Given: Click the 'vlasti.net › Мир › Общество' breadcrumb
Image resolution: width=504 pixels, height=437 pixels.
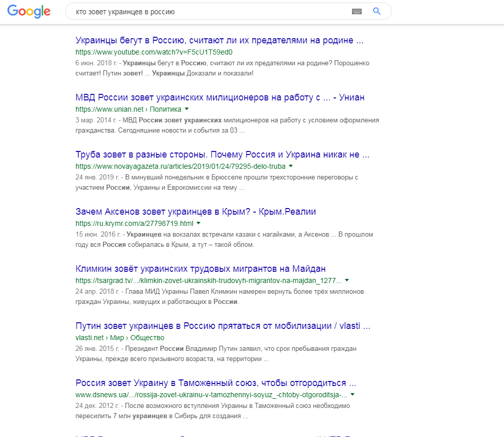Looking at the screenshot, I should coord(119,338).
